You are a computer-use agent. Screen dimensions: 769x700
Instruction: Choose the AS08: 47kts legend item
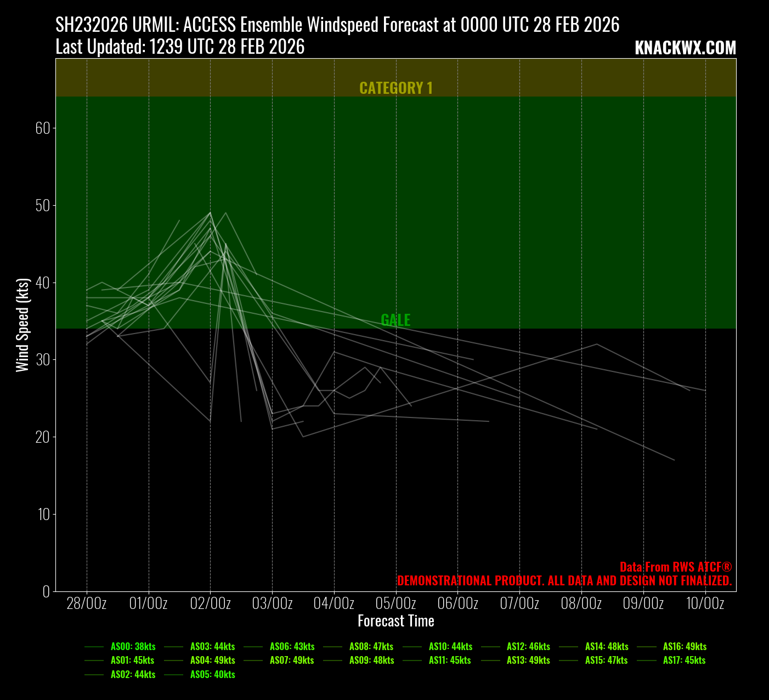tap(371, 647)
